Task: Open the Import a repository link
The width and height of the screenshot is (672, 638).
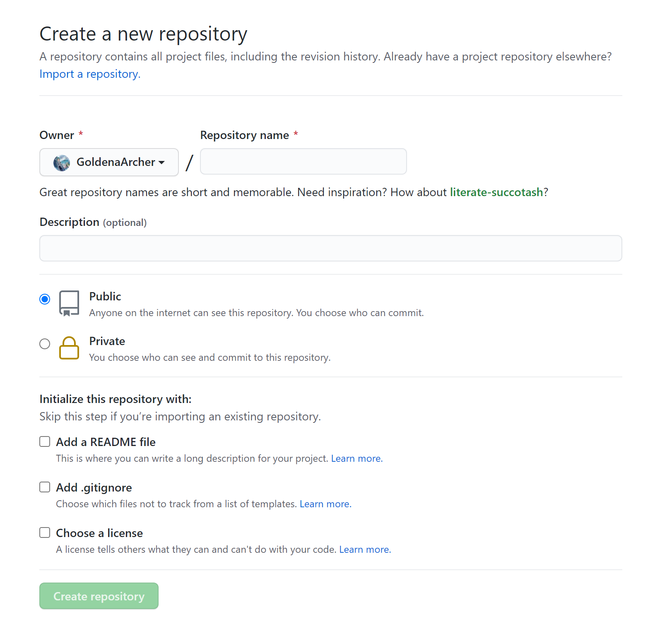Action: coord(90,74)
